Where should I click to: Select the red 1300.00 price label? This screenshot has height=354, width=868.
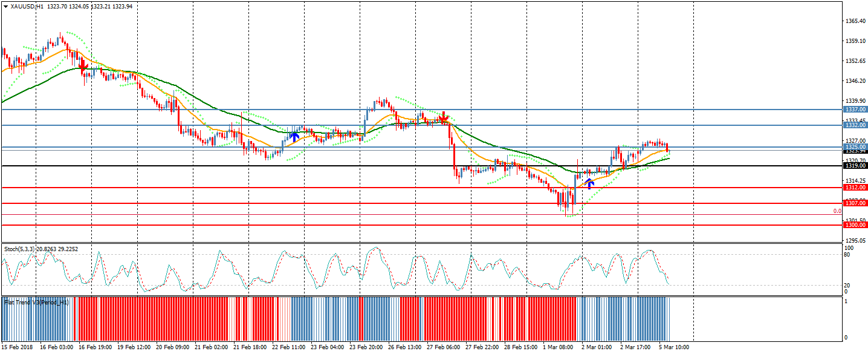click(855, 225)
